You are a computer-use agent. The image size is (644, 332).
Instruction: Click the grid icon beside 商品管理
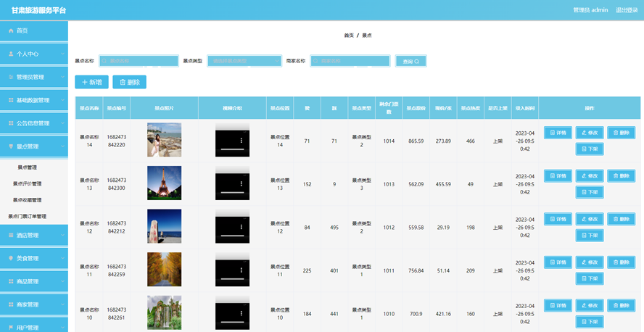[11, 281]
